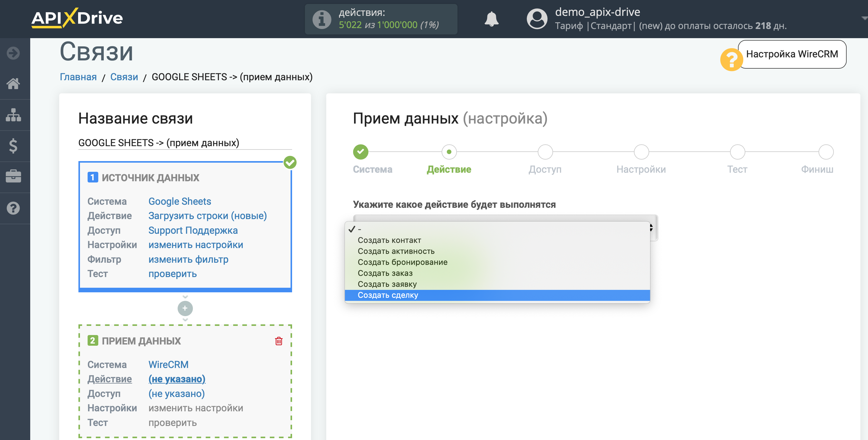Click Доступ '(не указано)' link

[x=177, y=394]
